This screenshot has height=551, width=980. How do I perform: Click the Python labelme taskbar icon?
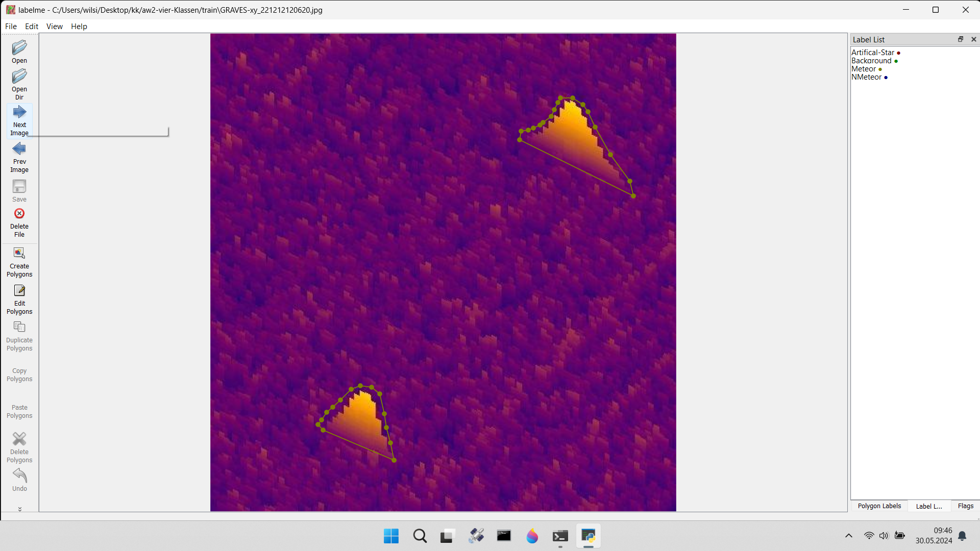pos(588,536)
